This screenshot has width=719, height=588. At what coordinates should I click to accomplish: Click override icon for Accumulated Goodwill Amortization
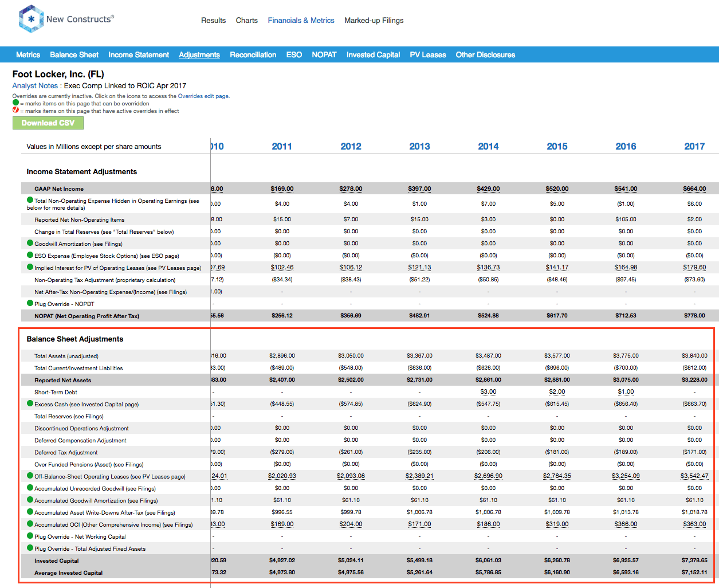click(30, 500)
